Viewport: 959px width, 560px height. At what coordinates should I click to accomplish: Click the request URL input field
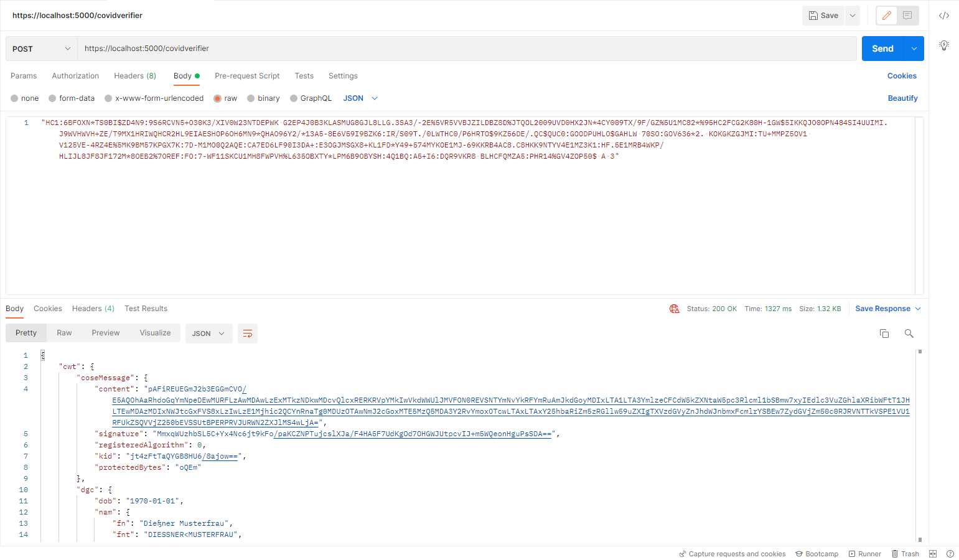(x=467, y=49)
